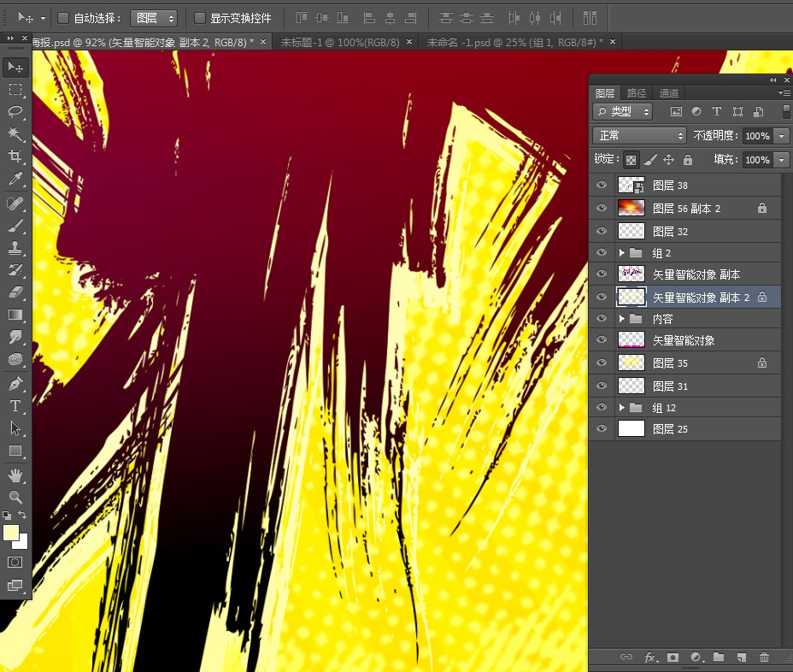Filter layers by type layers (T)
793x672 pixels.
point(717,112)
